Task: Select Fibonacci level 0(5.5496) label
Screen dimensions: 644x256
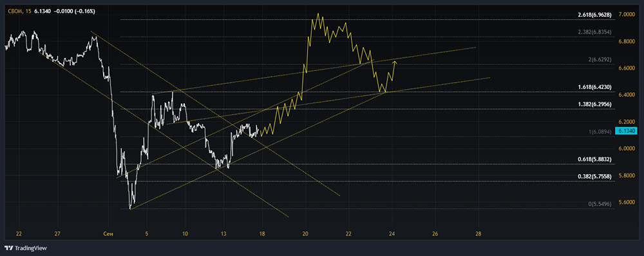Action: tap(600, 204)
